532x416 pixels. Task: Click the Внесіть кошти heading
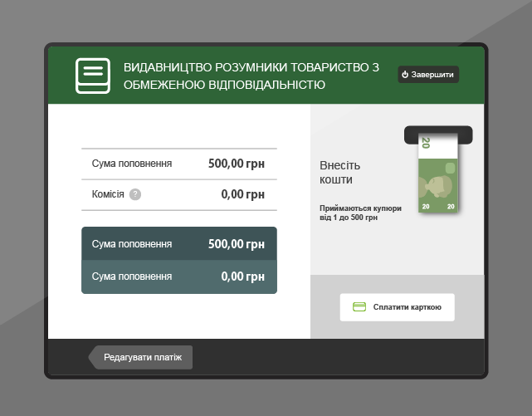click(x=339, y=173)
